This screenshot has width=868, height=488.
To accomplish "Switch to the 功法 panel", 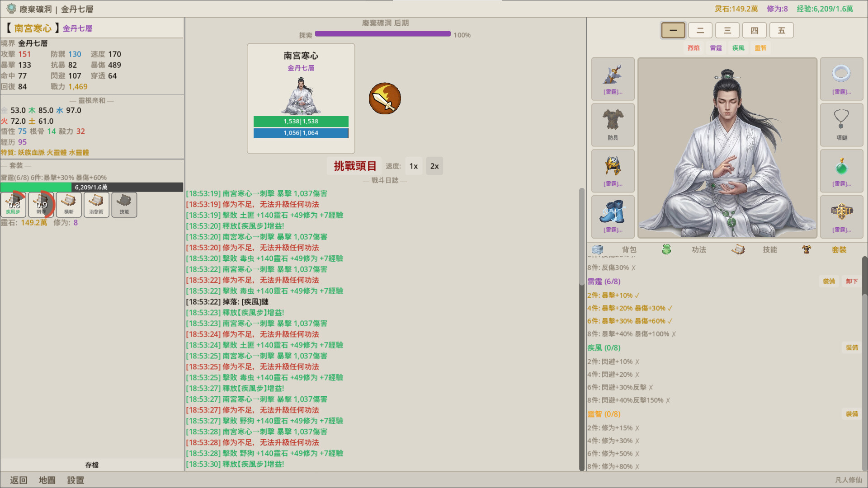I will click(x=699, y=249).
